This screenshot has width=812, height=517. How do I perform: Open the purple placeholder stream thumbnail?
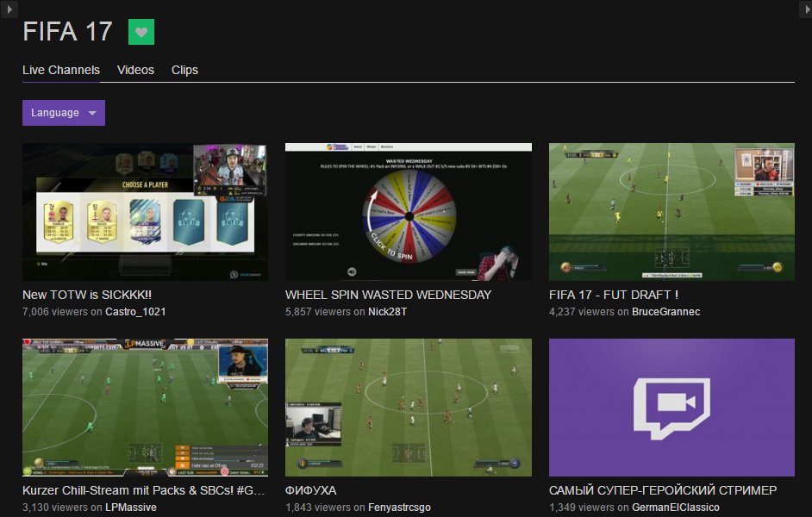pyautogui.click(x=671, y=408)
